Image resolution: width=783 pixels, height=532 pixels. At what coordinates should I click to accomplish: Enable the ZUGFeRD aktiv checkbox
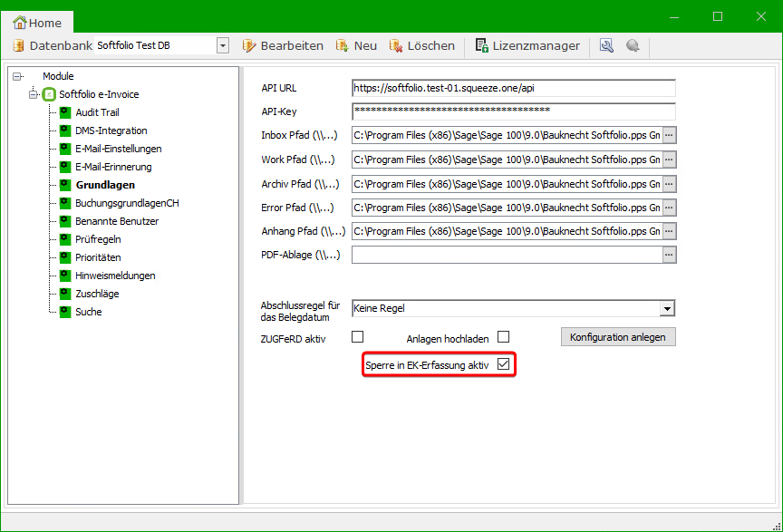click(344, 337)
